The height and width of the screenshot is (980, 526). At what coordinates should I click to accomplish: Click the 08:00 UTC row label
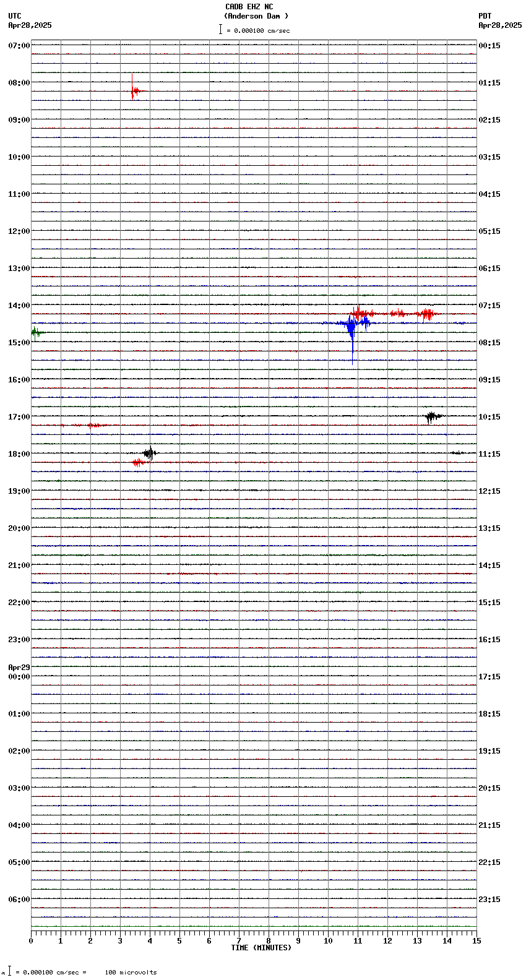19,83
